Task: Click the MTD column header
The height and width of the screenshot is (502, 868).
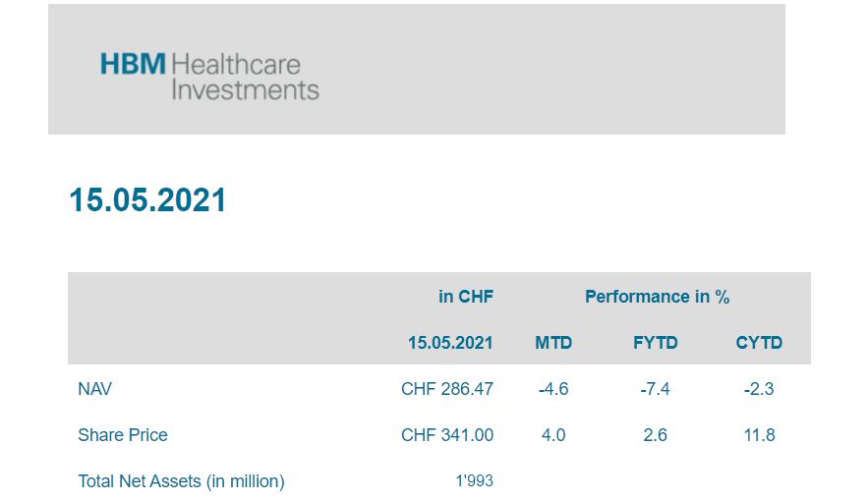Action: tap(553, 343)
